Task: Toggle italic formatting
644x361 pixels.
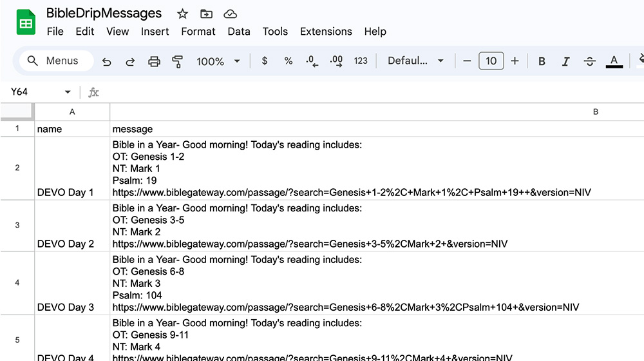Action: point(565,61)
